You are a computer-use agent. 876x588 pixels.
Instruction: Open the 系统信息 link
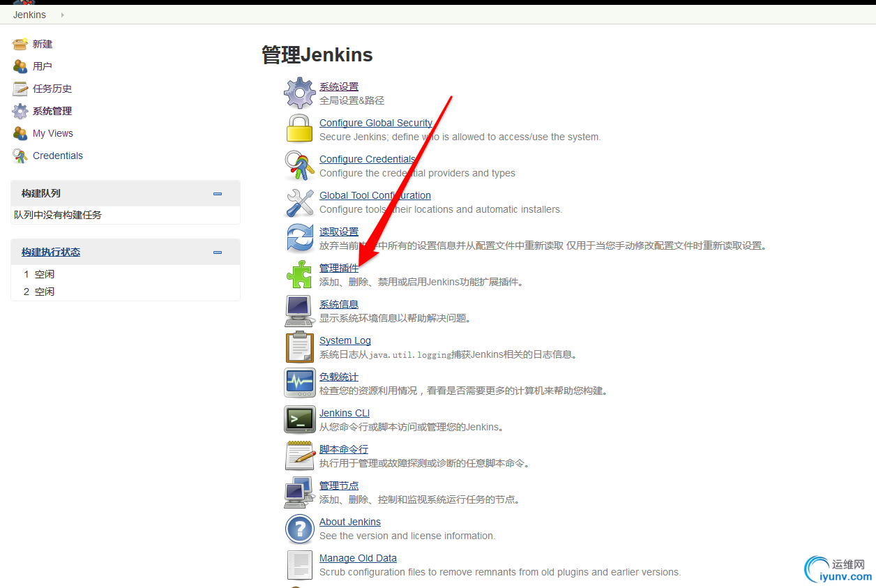point(339,304)
